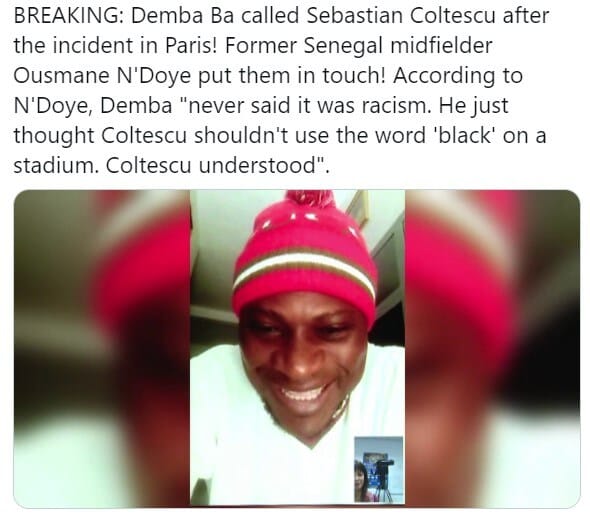Click the phrase "never said it was racism"
This screenshot has height=523, width=590.
pyautogui.click(x=308, y=105)
